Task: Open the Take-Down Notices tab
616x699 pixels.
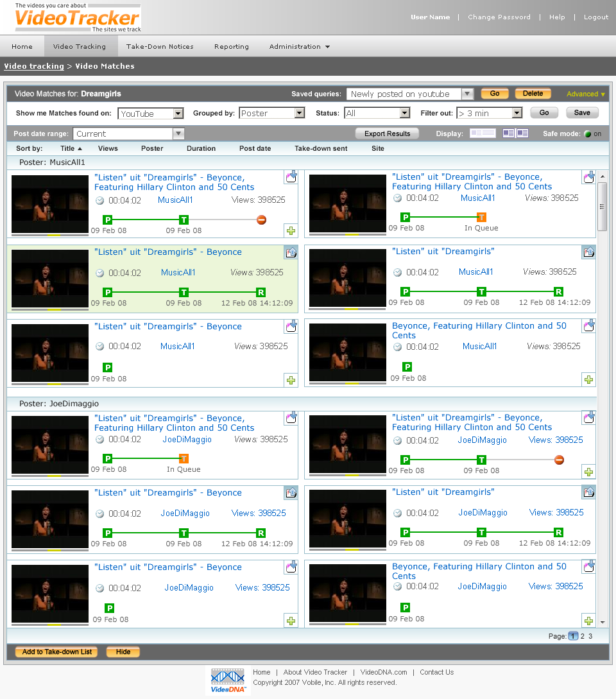Action: tap(160, 46)
